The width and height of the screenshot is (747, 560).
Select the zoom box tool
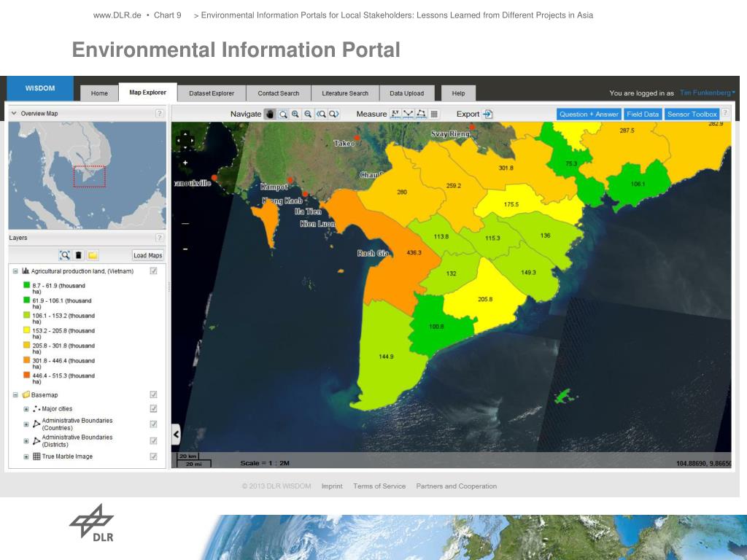(x=283, y=114)
